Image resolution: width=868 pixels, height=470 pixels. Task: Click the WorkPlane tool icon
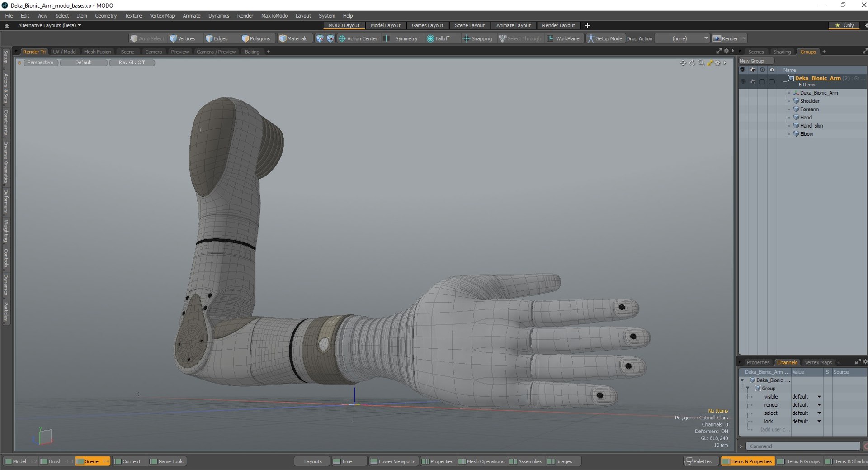click(x=550, y=38)
